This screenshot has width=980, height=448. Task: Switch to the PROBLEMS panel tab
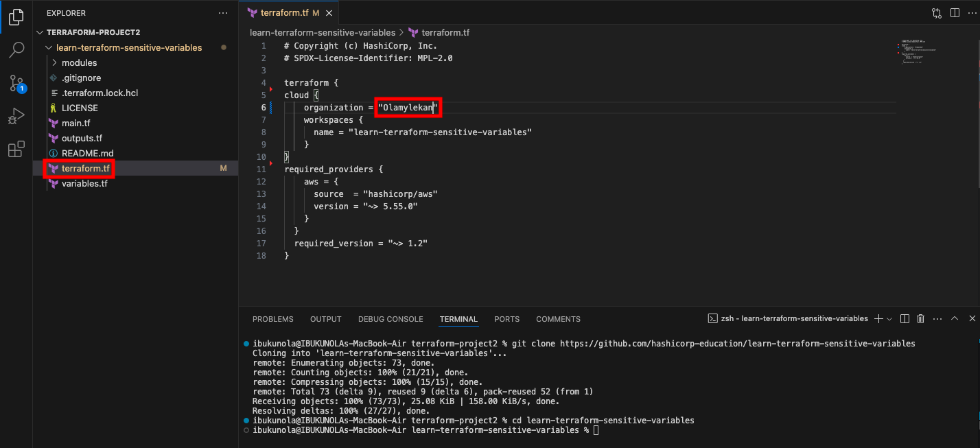[x=272, y=319]
